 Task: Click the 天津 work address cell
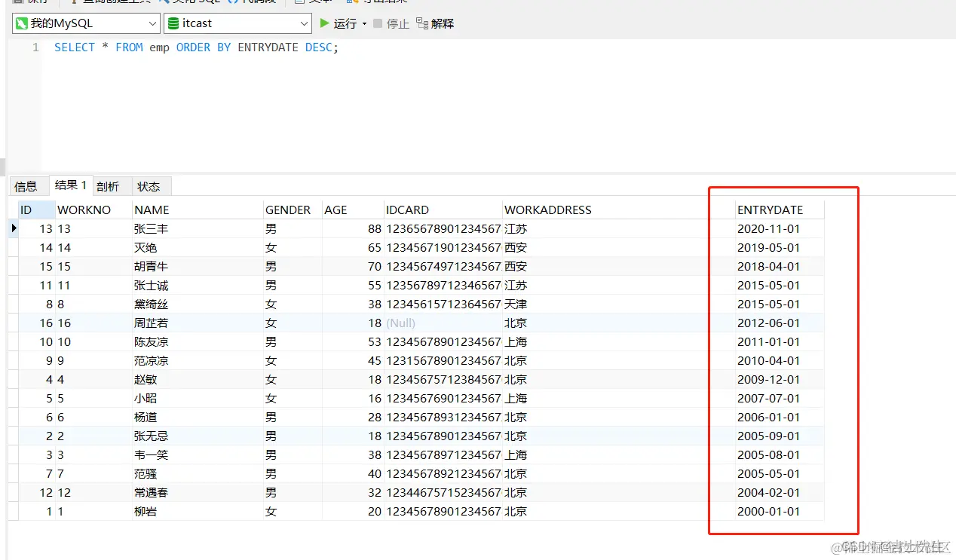619,304
